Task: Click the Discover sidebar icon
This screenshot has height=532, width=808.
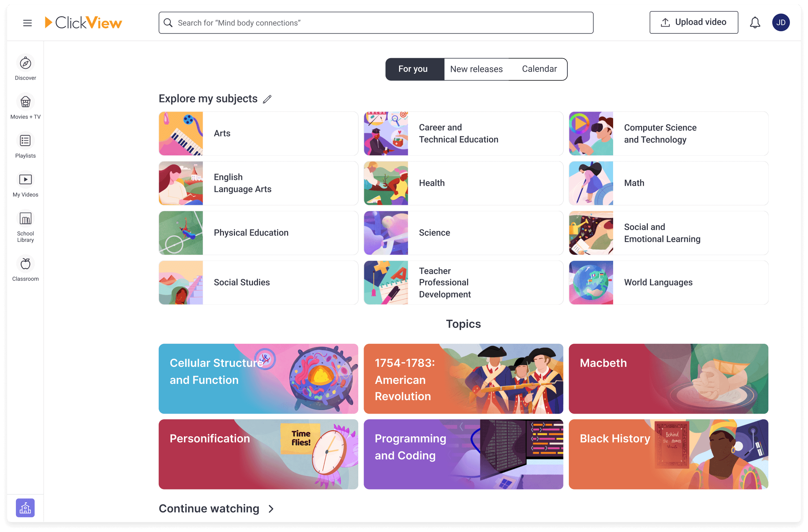Action: coord(26,63)
